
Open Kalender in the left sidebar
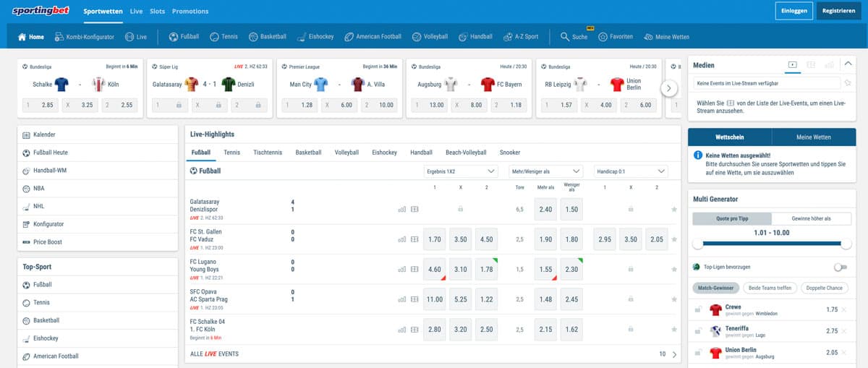(97, 134)
